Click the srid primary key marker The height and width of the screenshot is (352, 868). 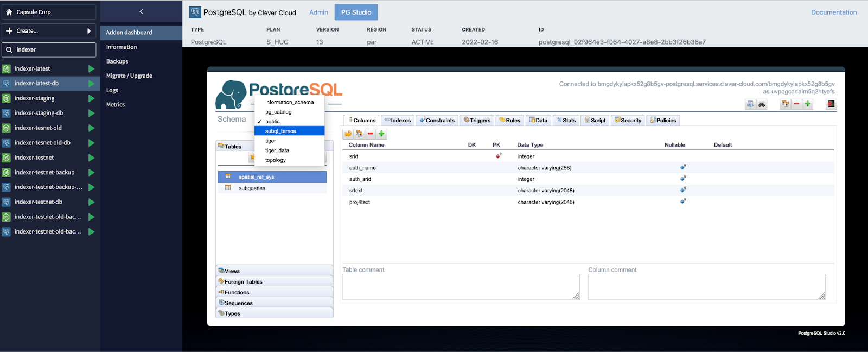pos(498,156)
